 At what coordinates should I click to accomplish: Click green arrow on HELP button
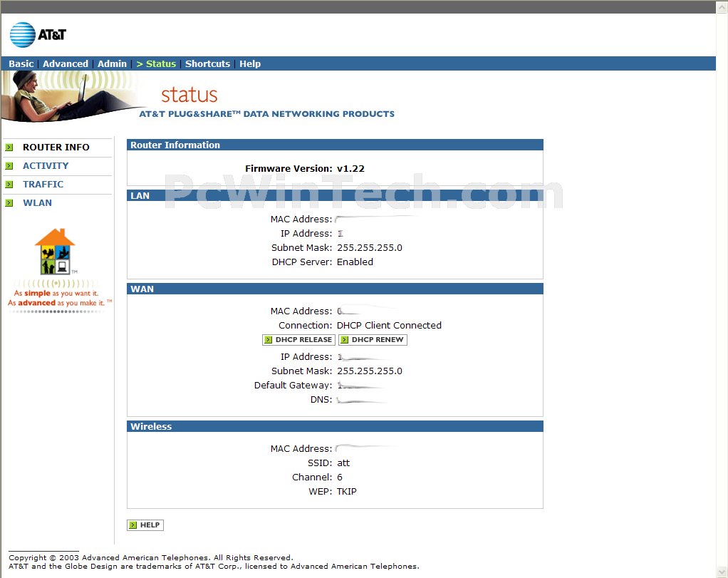pyautogui.click(x=132, y=525)
